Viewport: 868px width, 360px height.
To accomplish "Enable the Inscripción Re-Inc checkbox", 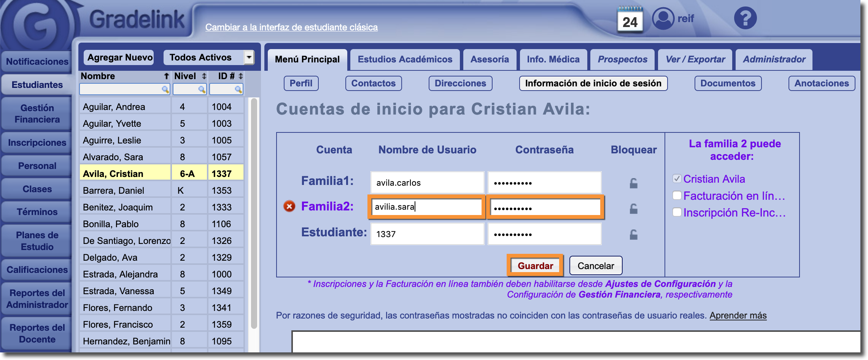I will click(677, 212).
